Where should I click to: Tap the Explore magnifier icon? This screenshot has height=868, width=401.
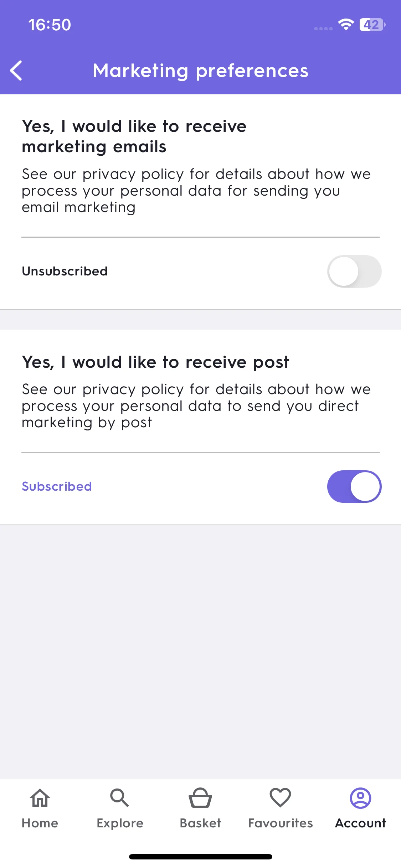pos(120,797)
